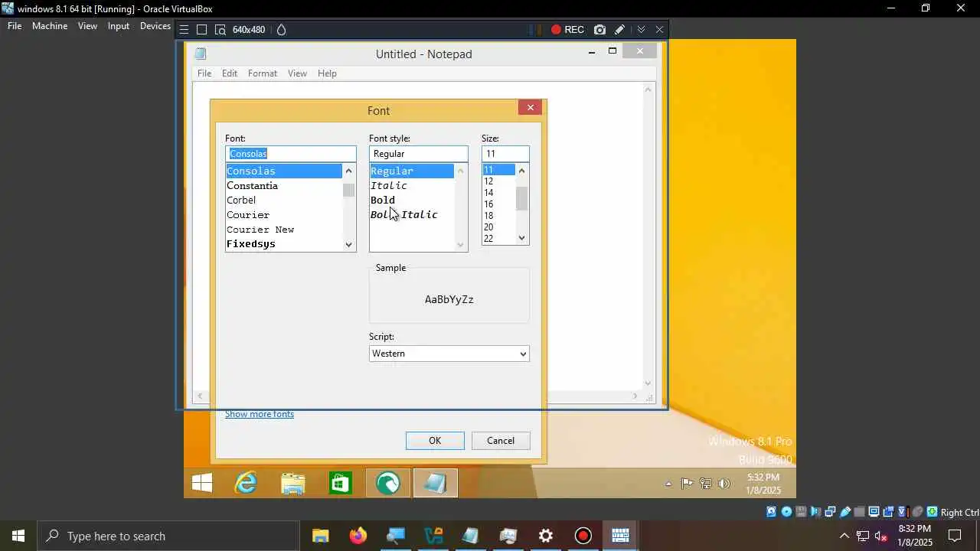This screenshot has height=551, width=980.
Task: Click the green circular app in guest taskbar
Action: (388, 484)
